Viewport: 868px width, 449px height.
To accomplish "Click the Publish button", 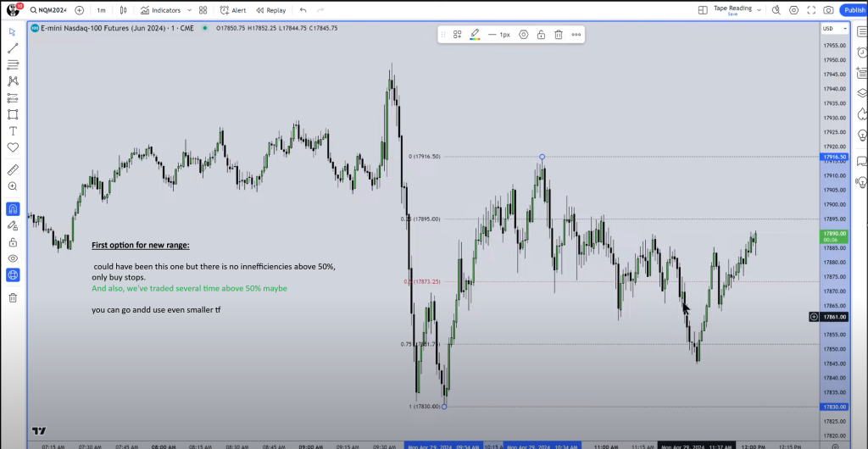I will 854,10.
